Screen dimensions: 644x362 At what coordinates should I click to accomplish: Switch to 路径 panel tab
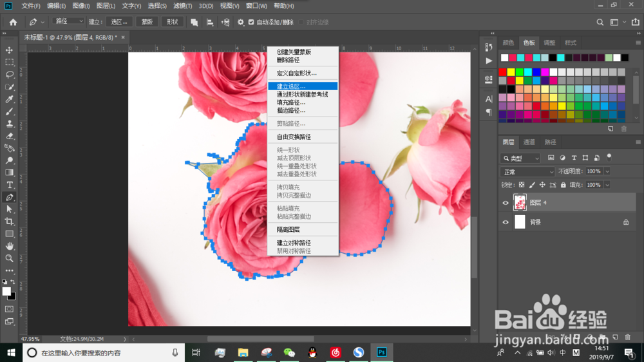pyautogui.click(x=550, y=142)
